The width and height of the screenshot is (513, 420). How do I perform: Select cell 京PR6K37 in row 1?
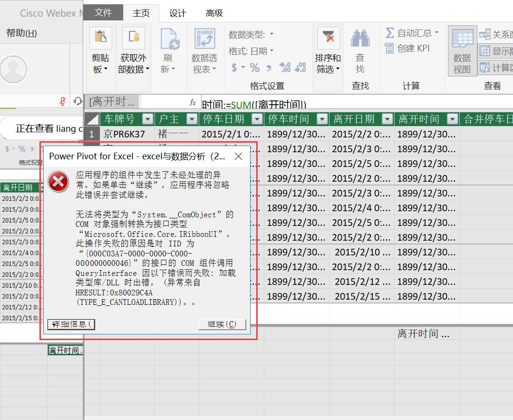pyautogui.click(x=127, y=134)
